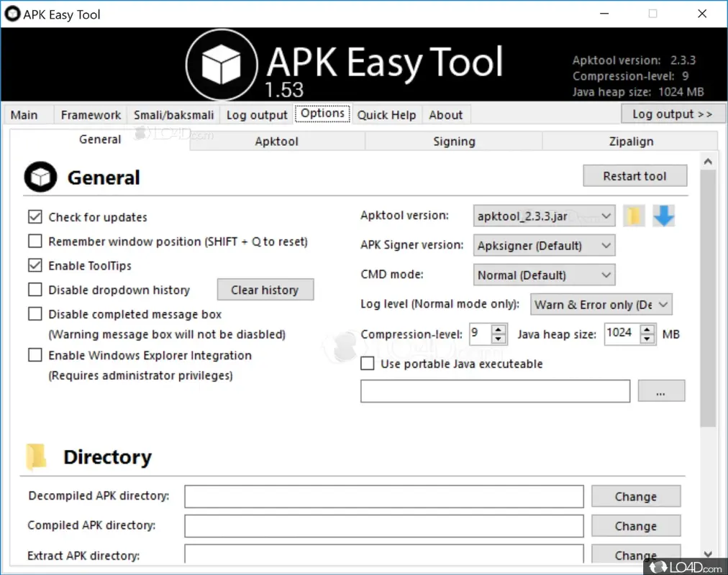
Task: Click the scrollbar down arrow
Action: [x=708, y=554]
